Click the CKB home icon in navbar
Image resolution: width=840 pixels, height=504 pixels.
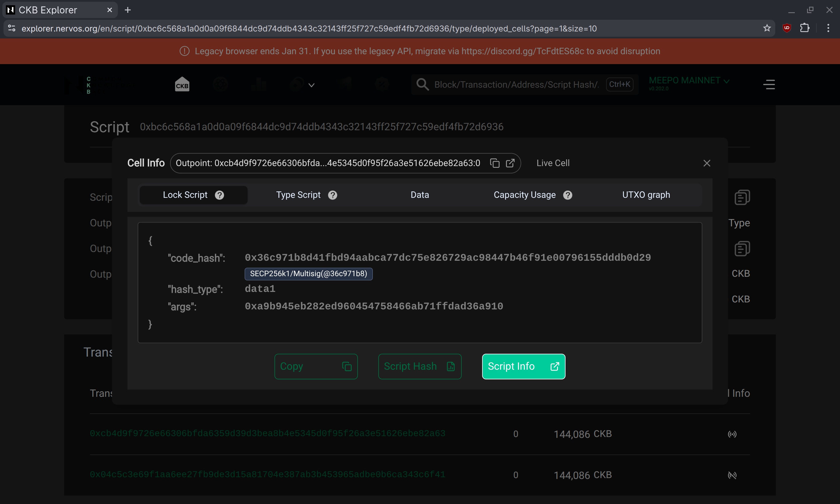point(182,84)
